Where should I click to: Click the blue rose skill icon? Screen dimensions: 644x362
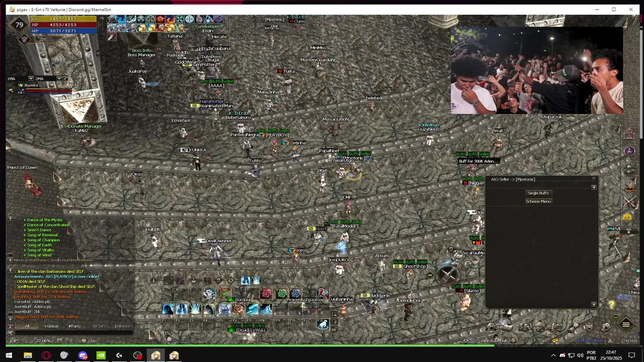295,293
